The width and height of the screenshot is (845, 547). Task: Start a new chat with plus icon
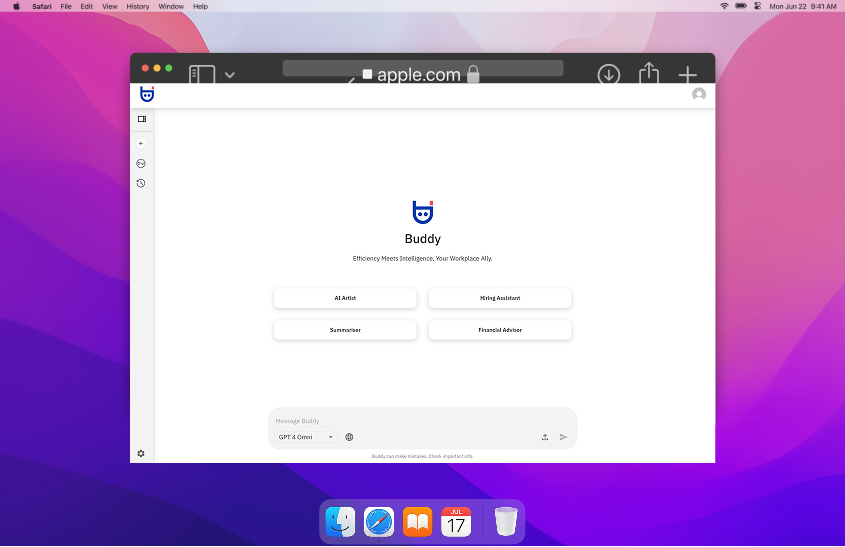(141, 143)
